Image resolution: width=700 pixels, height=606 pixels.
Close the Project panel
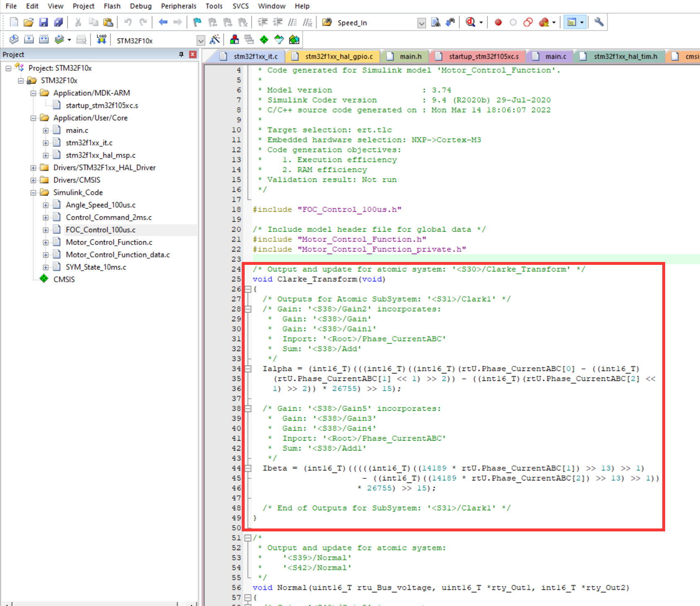point(193,54)
